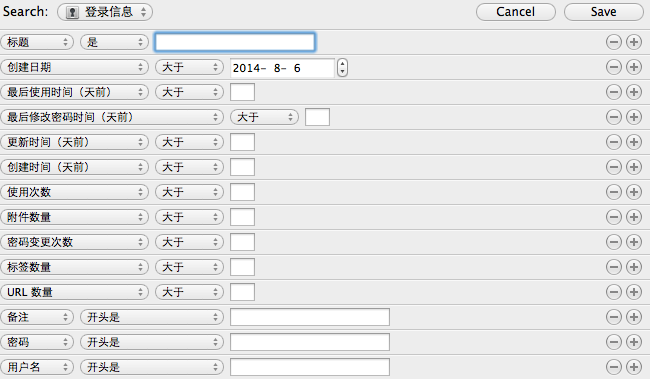Open the 密码变更次数 field dropdown
This screenshot has width=650, height=379.
click(x=75, y=242)
